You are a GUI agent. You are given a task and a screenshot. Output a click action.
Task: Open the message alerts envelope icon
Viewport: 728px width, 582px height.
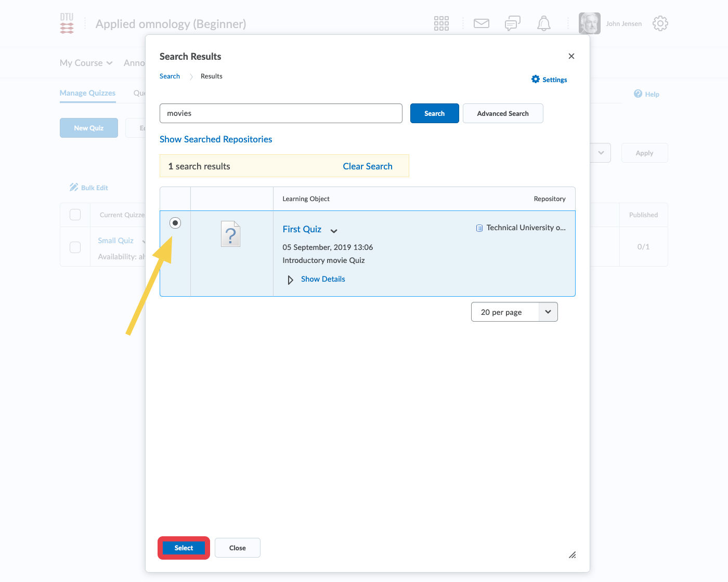pos(481,23)
